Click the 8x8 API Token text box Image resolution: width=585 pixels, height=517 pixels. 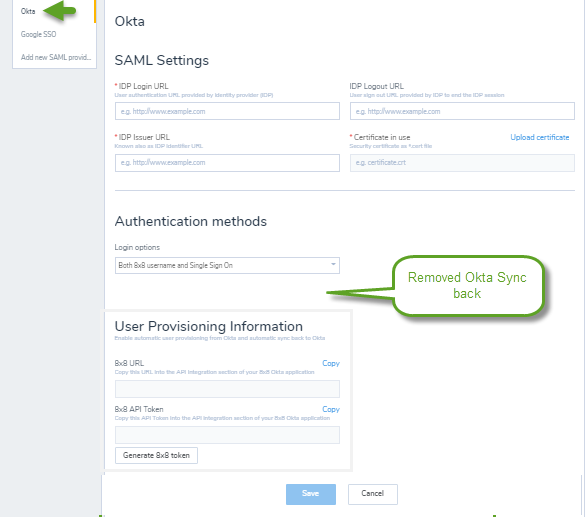point(227,435)
